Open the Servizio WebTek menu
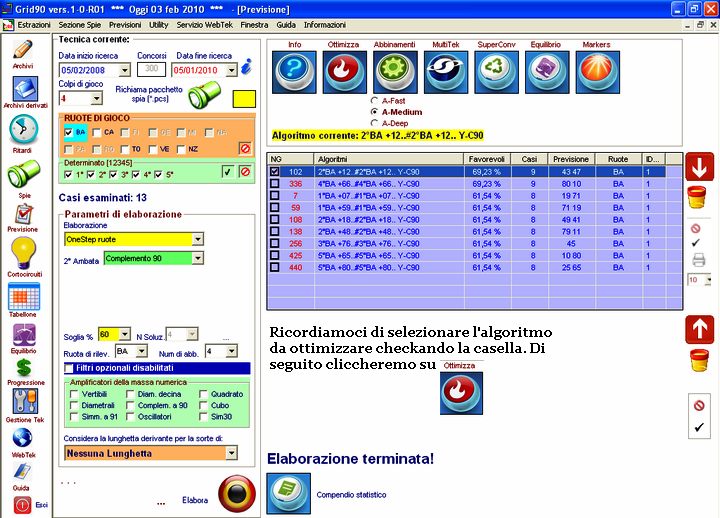The height and width of the screenshot is (518, 720). (205, 23)
